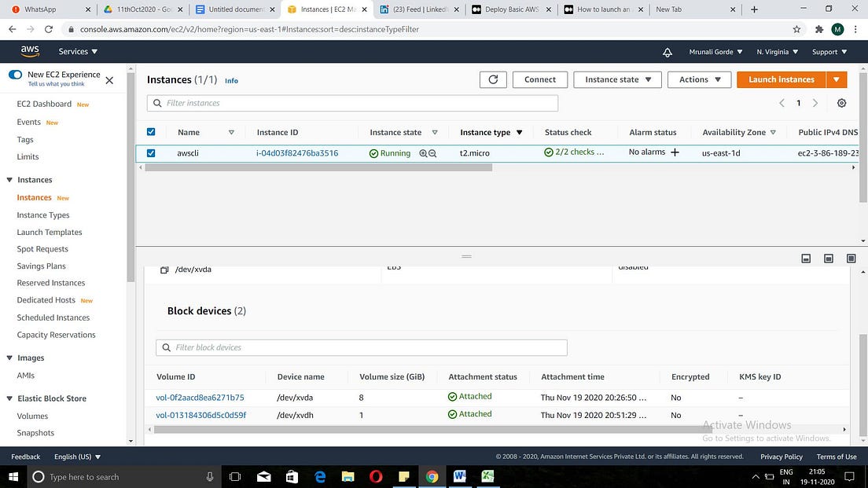The height and width of the screenshot is (488, 868).
Task: Open the Mrunali Gorde account menu
Action: pyautogui.click(x=715, y=52)
